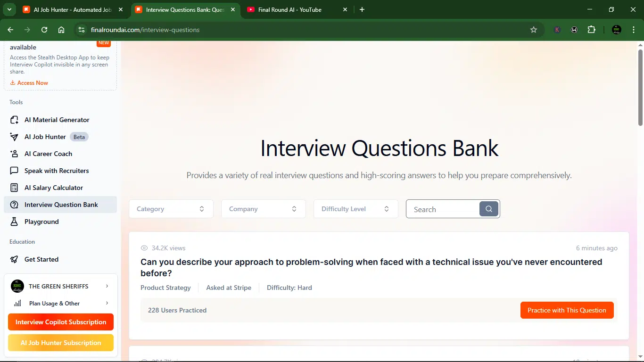Click the Search input field
The height and width of the screenshot is (362, 644).
(443, 209)
